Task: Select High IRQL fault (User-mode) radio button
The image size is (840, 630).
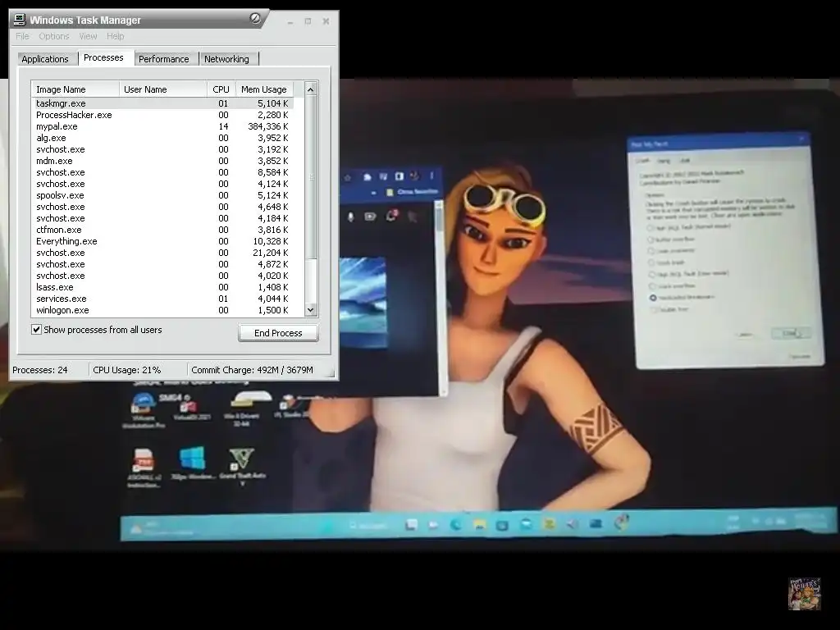Action: [x=652, y=274]
